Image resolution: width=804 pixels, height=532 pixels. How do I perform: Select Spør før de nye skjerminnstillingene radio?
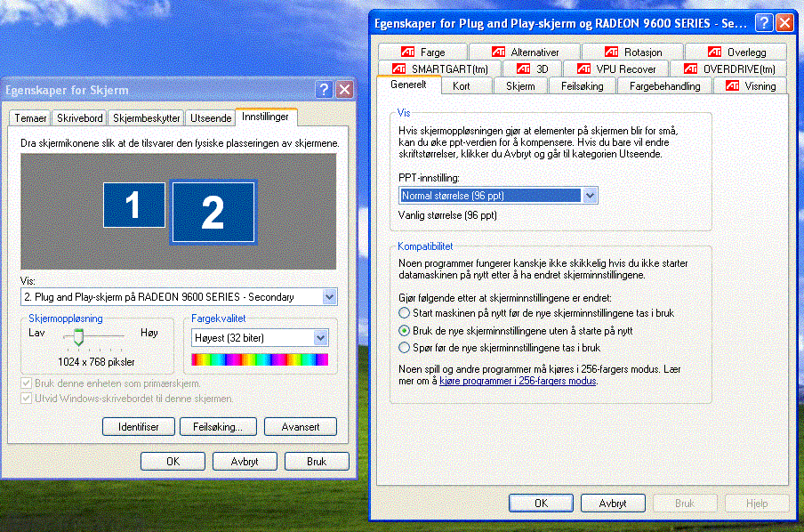coord(404,347)
